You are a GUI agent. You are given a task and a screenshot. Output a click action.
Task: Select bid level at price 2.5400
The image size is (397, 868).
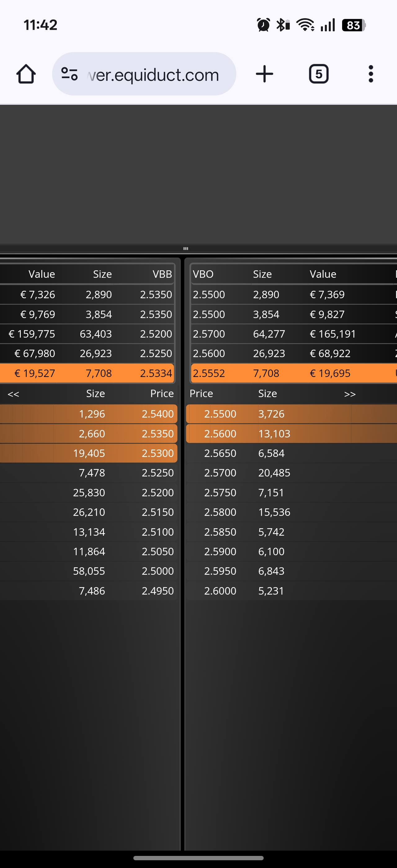[x=89, y=414]
